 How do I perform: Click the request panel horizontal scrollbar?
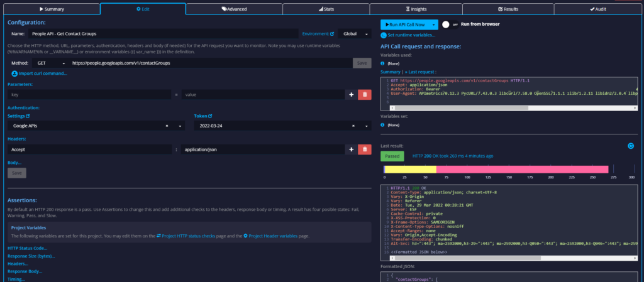coord(462,108)
